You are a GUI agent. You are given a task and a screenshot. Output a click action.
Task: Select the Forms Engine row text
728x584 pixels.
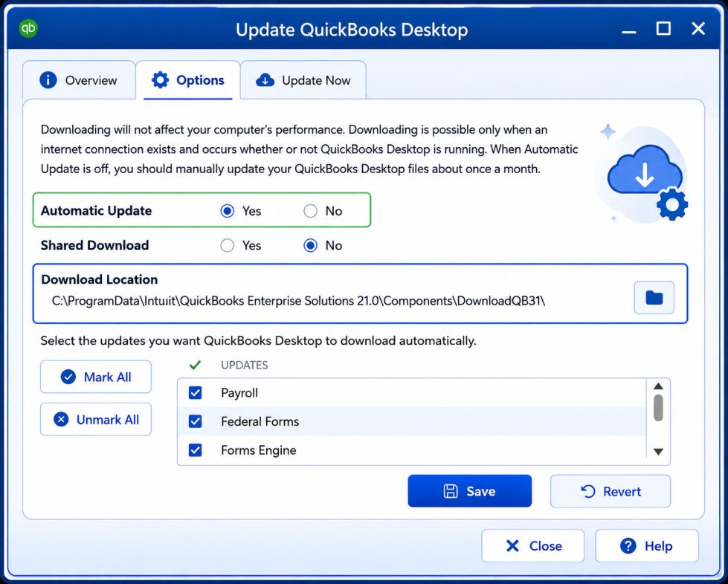(x=259, y=450)
